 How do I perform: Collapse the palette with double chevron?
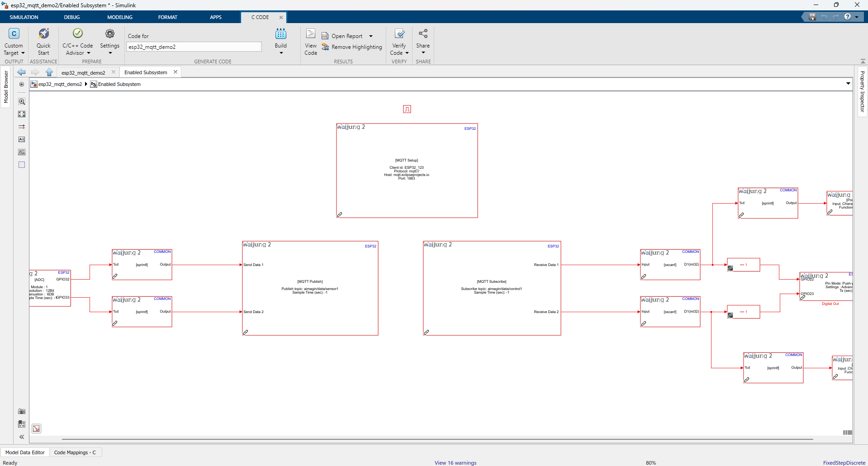22,437
